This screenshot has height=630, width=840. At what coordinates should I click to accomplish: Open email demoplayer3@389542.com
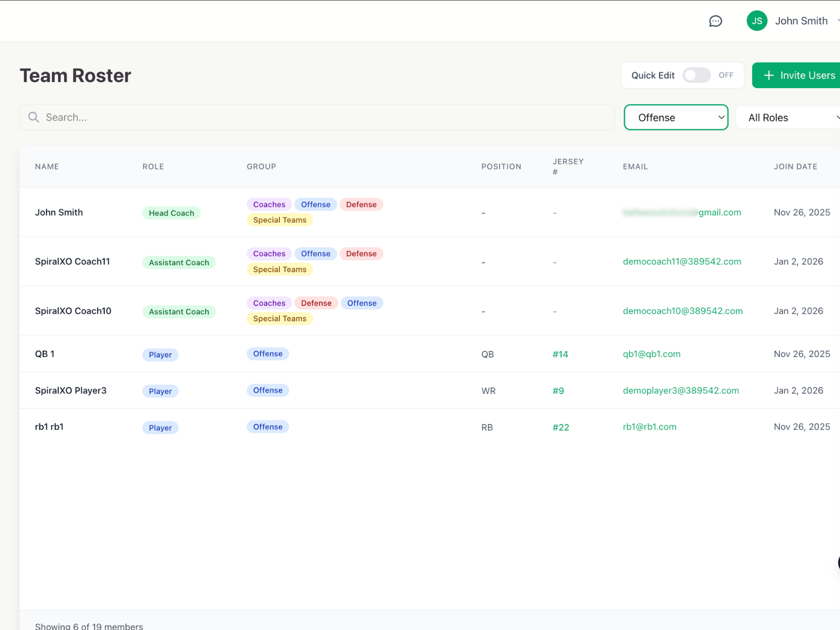point(681,391)
